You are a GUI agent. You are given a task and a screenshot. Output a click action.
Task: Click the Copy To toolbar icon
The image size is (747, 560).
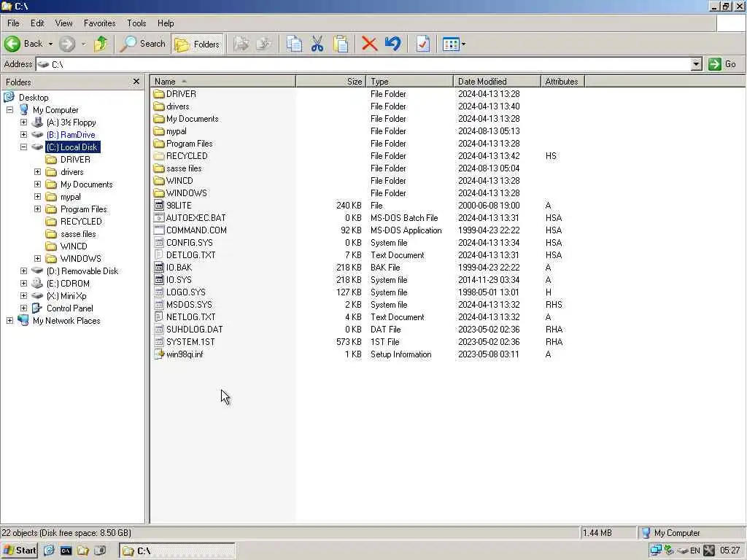(x=263, y=44)
